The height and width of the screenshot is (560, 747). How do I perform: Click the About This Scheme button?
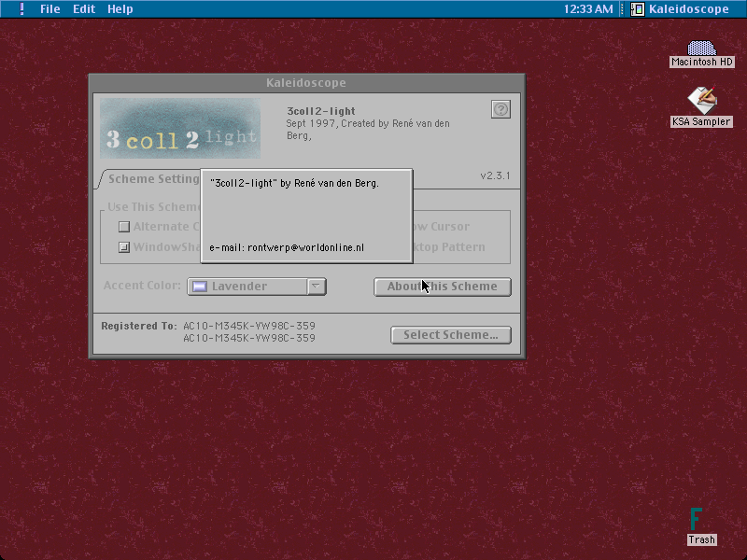[443, 287]
